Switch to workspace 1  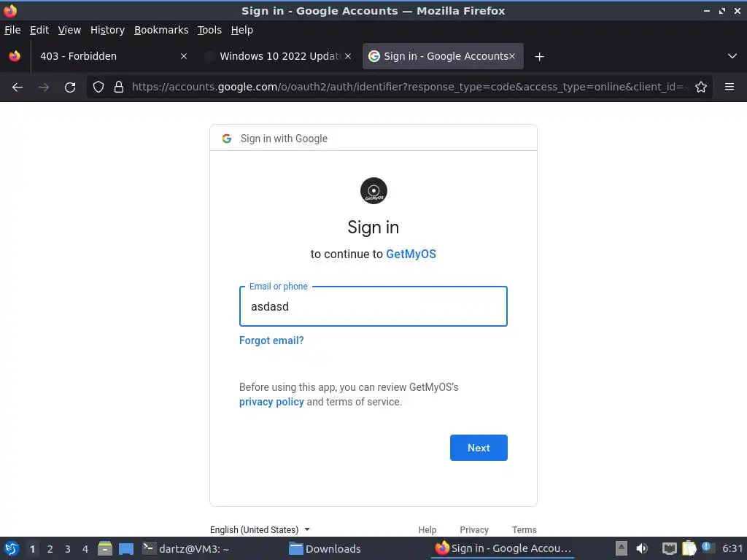tap(32, 549)
